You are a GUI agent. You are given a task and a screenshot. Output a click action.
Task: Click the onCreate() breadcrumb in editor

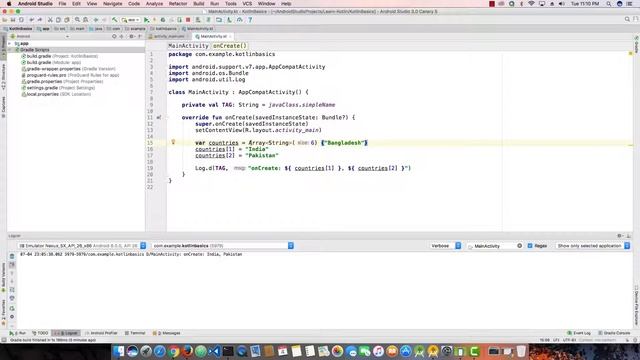click(x=230, y=46)
